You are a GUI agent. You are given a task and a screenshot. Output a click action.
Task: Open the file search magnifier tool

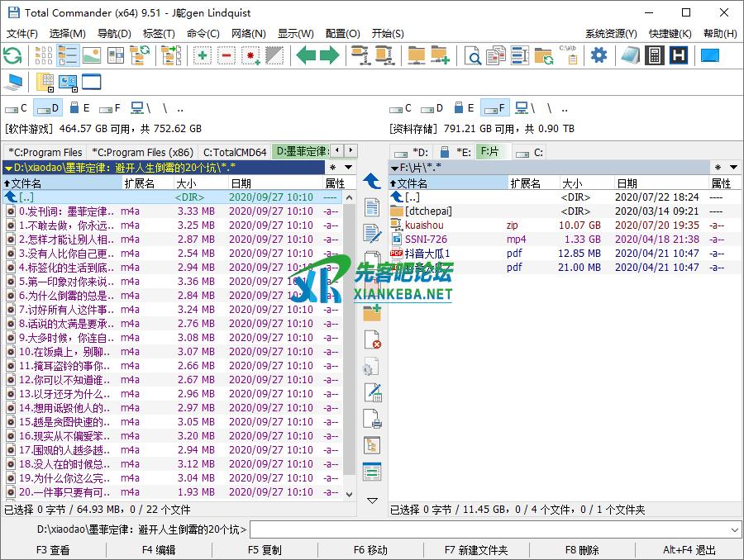tap(473, 55)
